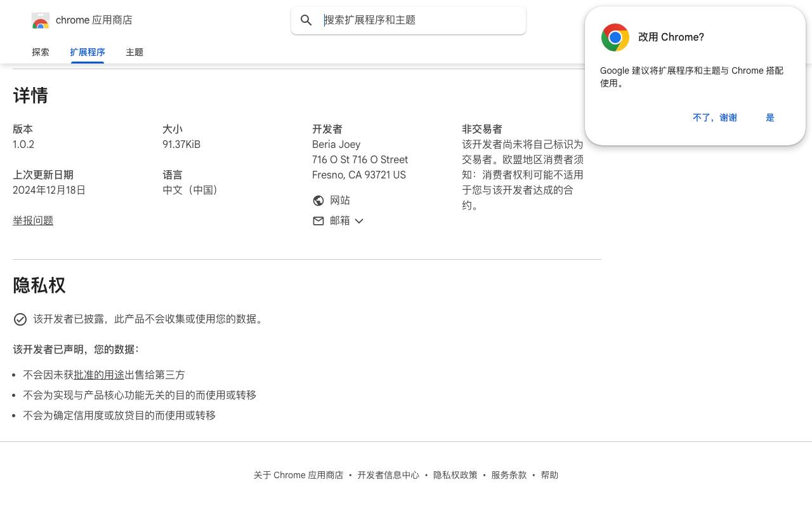This screenshot has height=508, width=812.
Task: Open the 服务条款 footer link
Action: tap(509, 475)
